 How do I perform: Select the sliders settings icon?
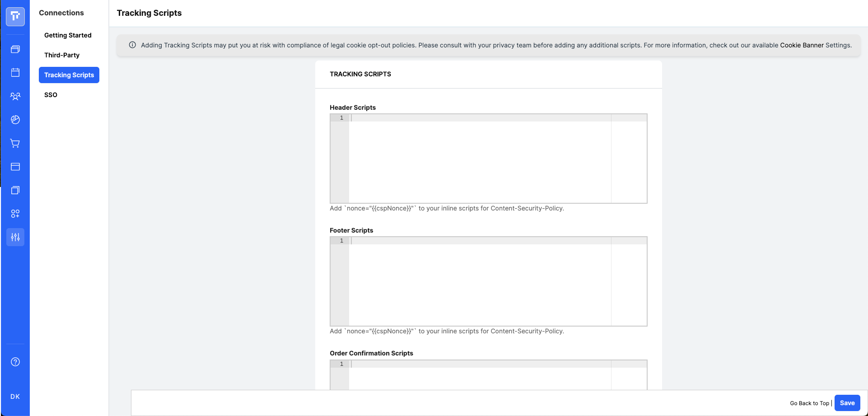[15, 237]
